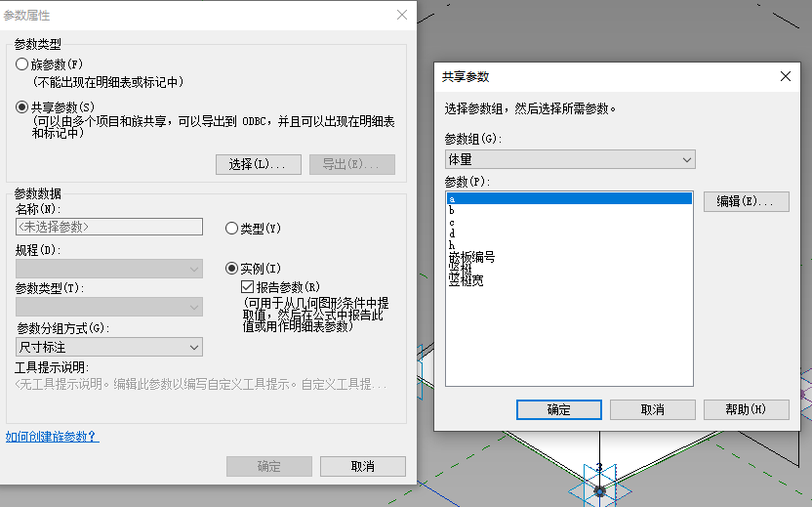Click the 帮助(H) button
Image resolution: width=812 pixels, height=507 pixels.
click(747, 409)
